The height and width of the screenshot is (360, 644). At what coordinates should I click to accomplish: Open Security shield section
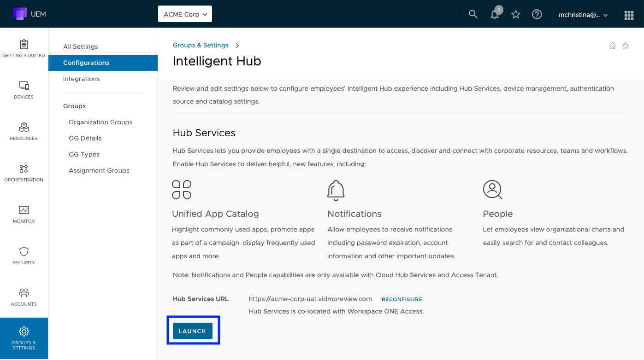(24, 255)
